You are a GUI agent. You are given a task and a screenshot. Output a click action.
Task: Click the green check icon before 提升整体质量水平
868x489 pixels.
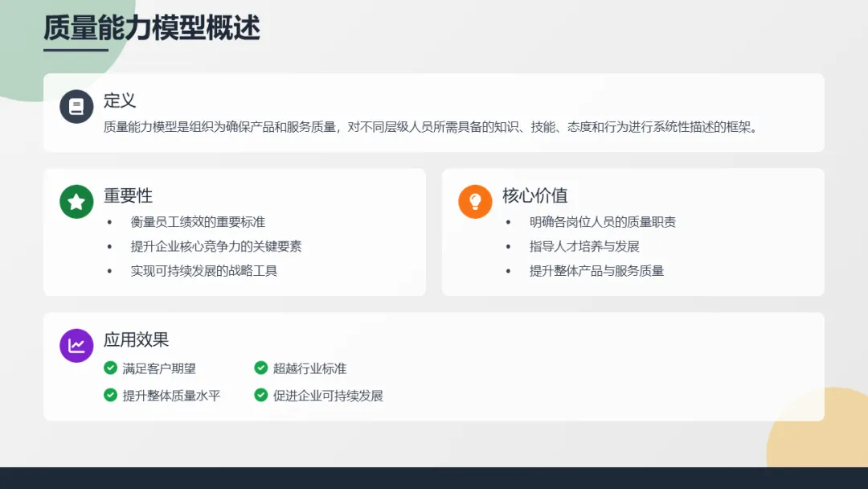click(x=110, y=395)
